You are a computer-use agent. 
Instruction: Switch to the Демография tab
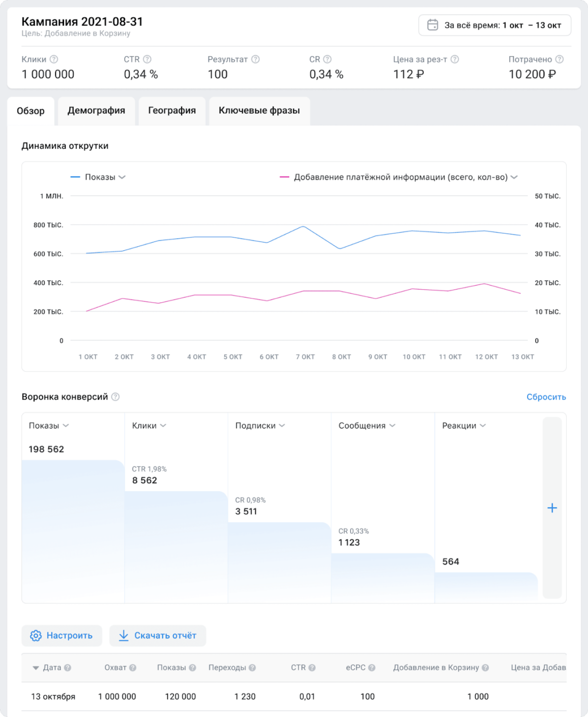pyautogui.click(x=96, y=110)
